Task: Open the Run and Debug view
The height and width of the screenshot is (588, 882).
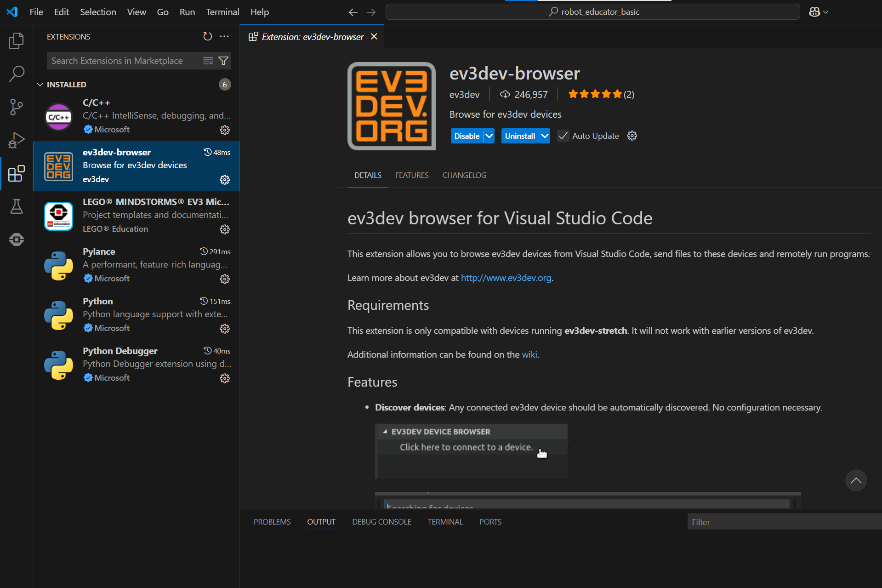Action: click(x=17, y=140)
